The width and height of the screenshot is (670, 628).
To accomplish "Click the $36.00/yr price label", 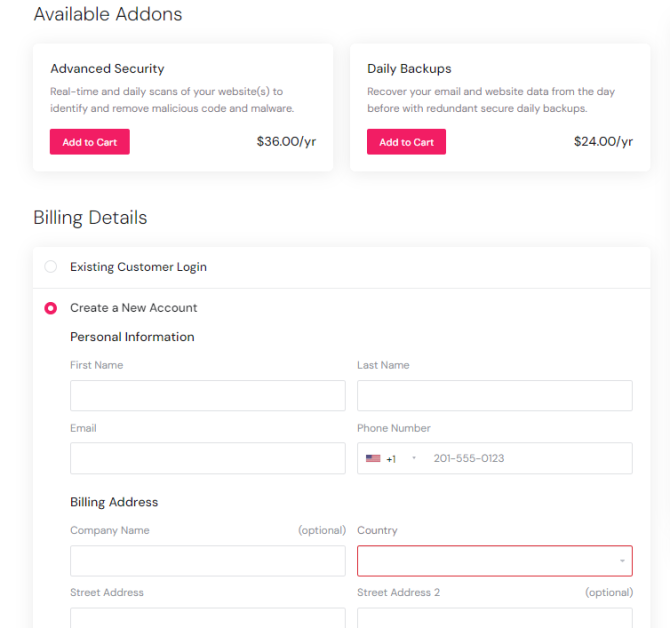I will pyautogui.click(x=286, y=142).
